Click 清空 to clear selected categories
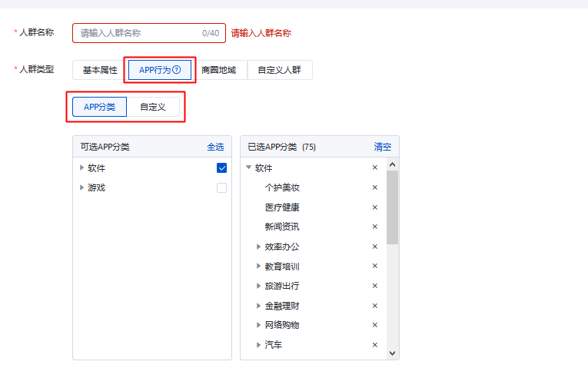 pos(383,147)
